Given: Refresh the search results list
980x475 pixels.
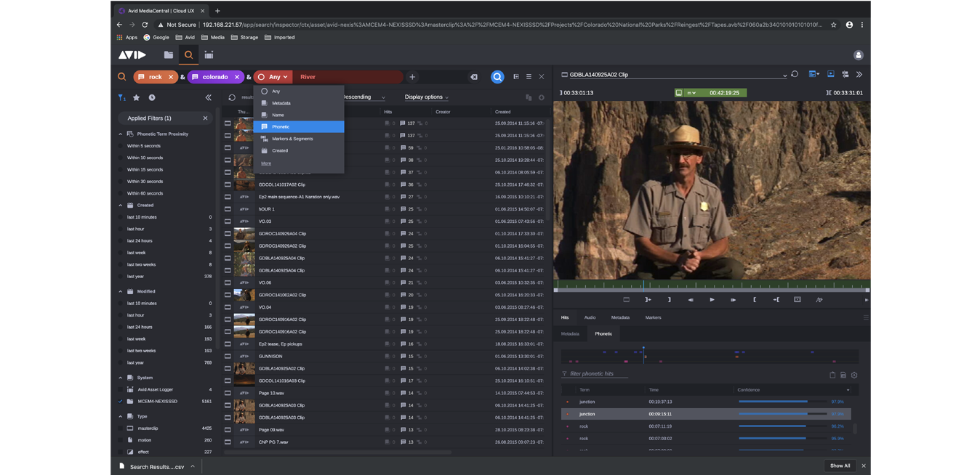Looking at the screenshot, I should (x=232, y=97).
